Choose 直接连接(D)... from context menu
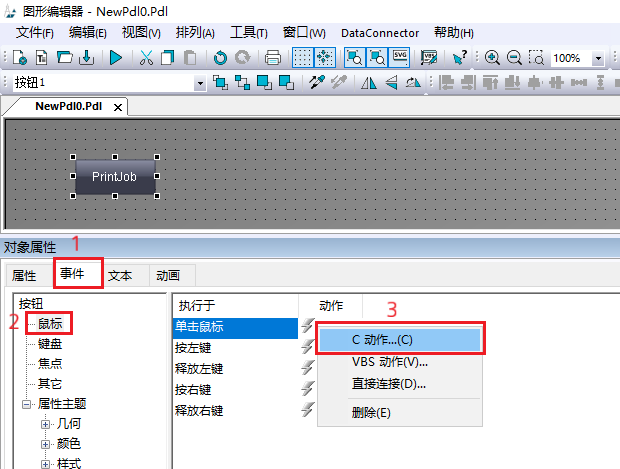 [x=400, y=384]
